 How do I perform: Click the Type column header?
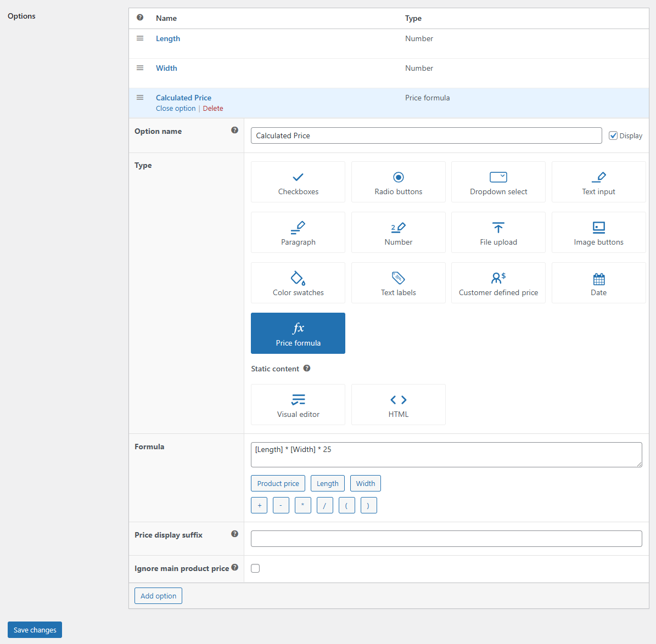tap(413, 19)
